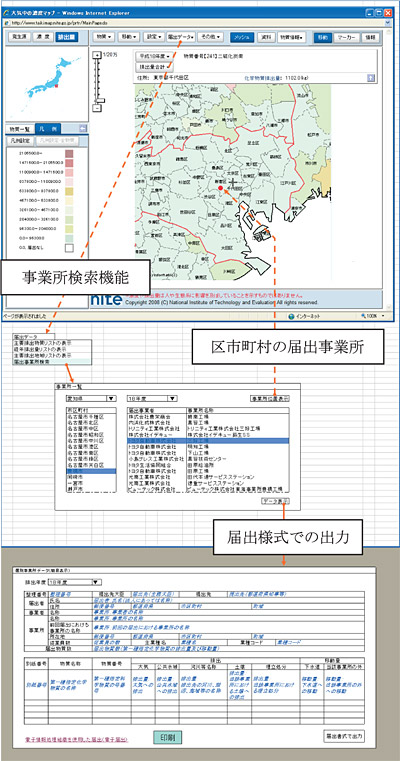Image resolution: width=400 pixels, height=761 pixels.
Task: Open the 物質 dropdown menu
Action: 103,37
